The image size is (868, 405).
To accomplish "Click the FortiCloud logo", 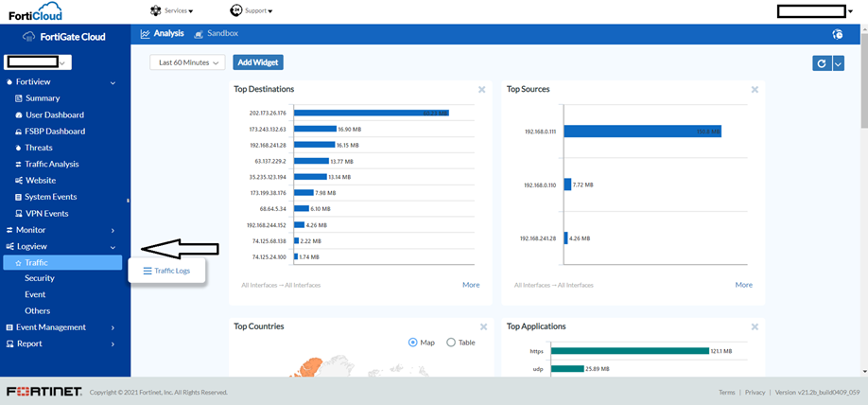I will pos(35,11).
